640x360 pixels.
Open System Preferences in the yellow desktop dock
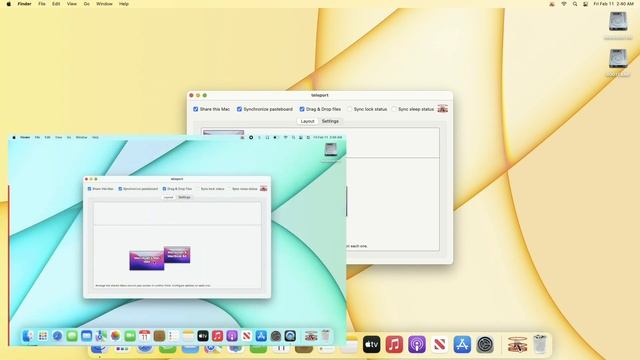[485, 344]
